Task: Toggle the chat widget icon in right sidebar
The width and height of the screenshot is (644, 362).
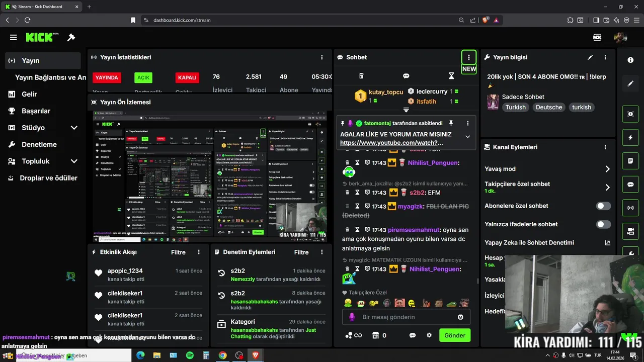Action: pyautogui.click(x=630, y=185)
